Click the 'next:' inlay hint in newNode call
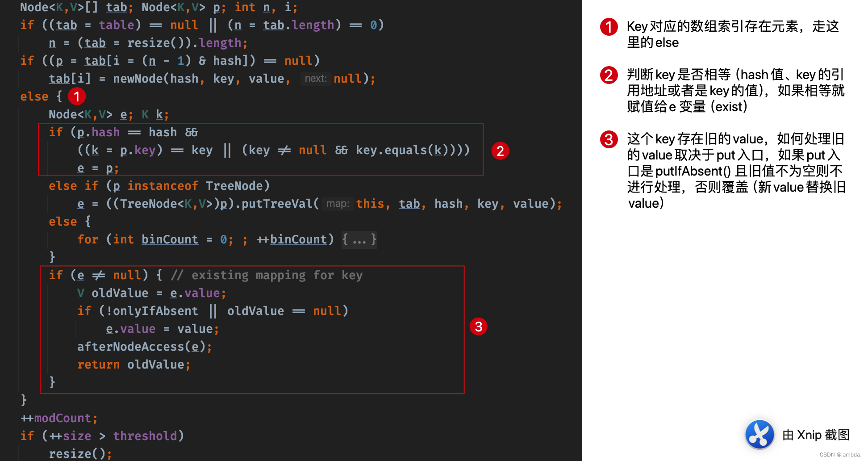 pyautogui.click(x=316, y=79)
